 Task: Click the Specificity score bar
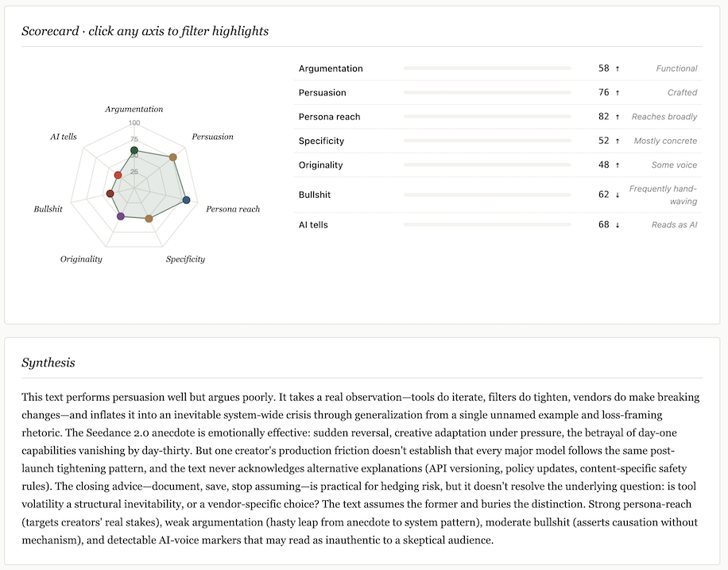pos(487,141)
